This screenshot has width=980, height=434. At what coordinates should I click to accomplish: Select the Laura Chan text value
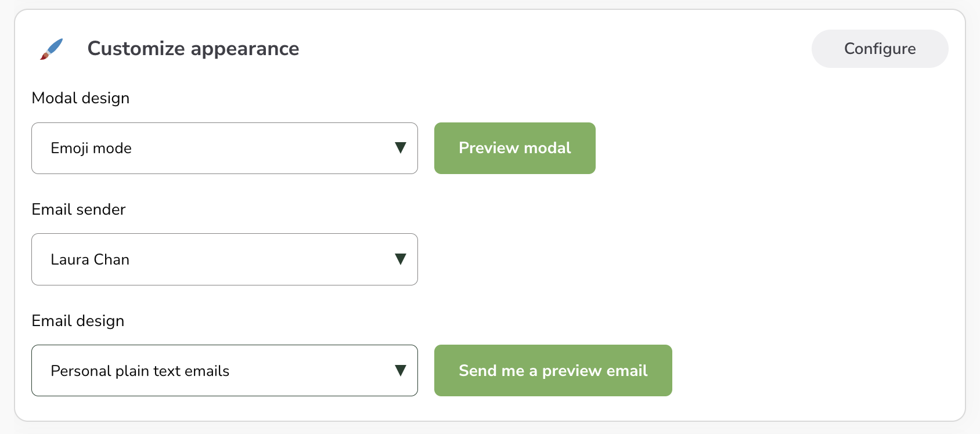pos(90,260)
